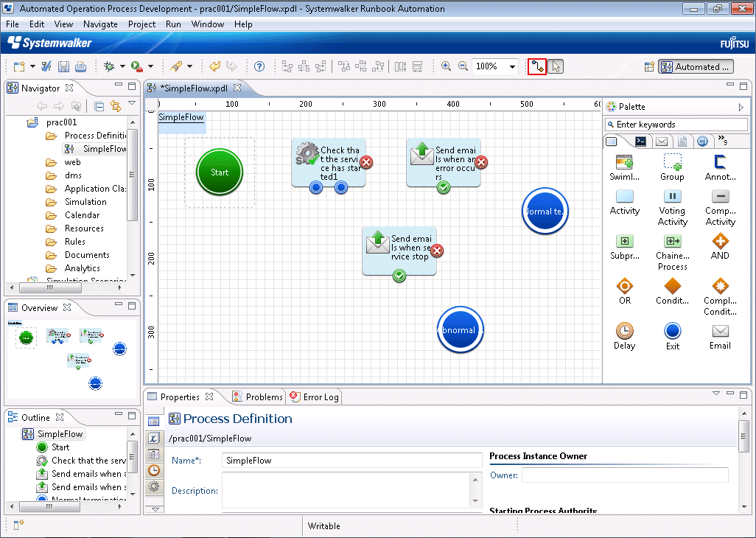This screenshot has width=756, height=538.
Task: Select the Exit palette node
Action: coord(672,337)
